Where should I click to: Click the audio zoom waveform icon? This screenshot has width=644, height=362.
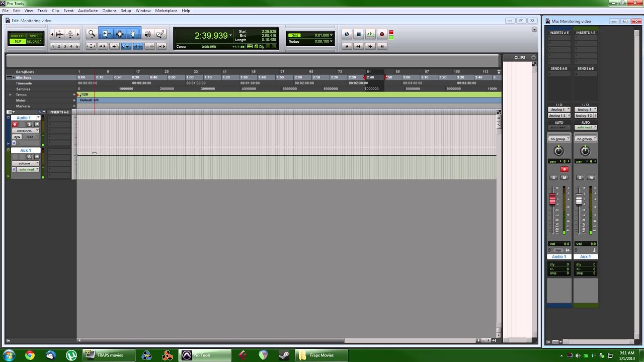(59, 34)
